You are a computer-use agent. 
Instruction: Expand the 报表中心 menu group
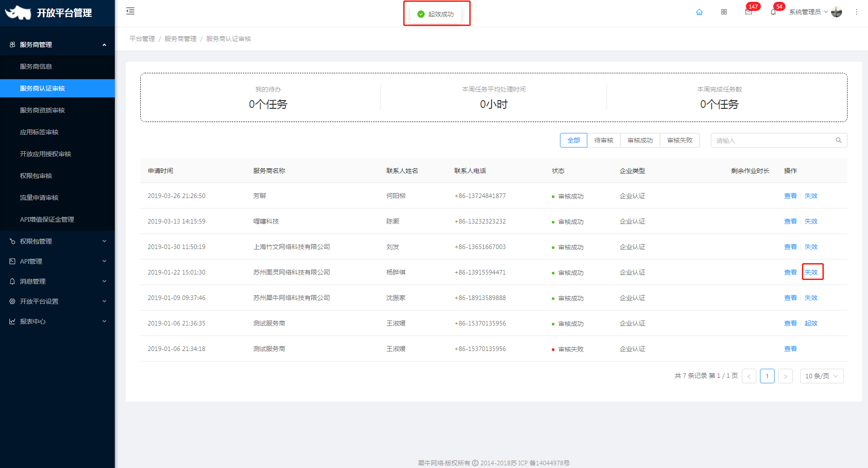pos(104,321)
